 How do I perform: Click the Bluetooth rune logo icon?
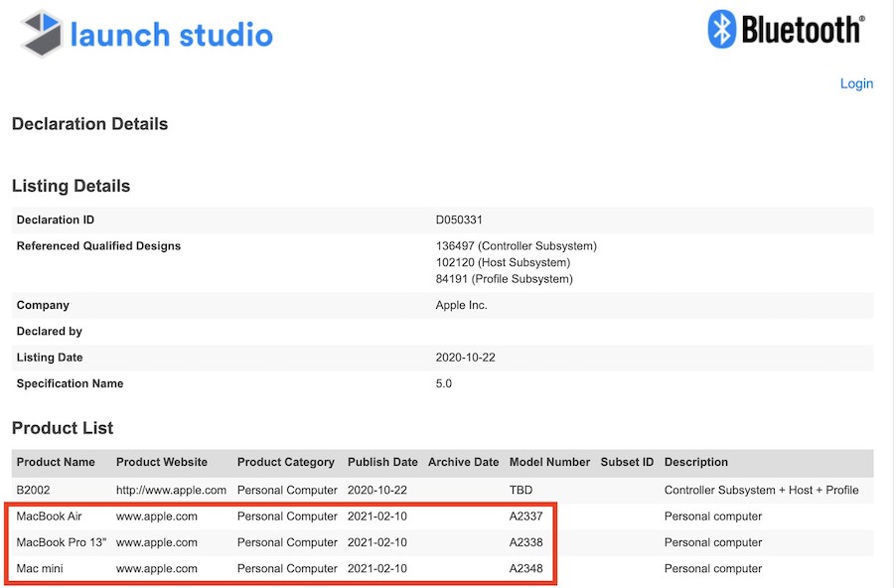(721, 30)
